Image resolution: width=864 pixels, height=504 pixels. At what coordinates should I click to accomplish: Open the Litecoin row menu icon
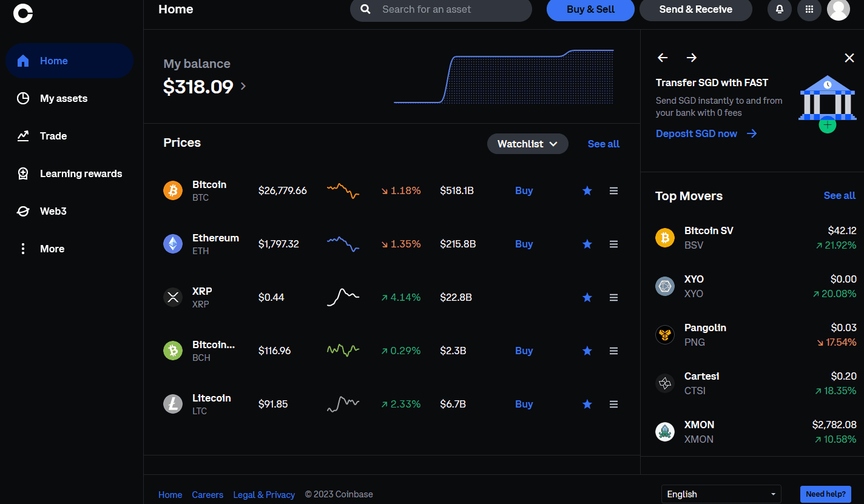tap(613, 404)
